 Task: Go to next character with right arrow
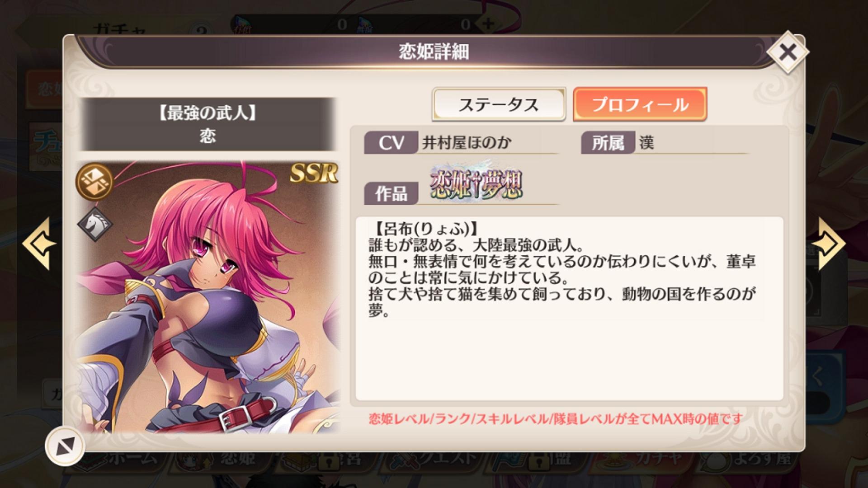[x=828, y=244]
